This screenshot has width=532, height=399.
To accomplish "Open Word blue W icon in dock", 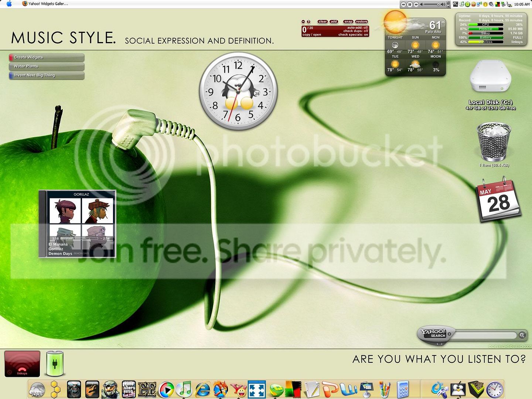I will 348,390.
